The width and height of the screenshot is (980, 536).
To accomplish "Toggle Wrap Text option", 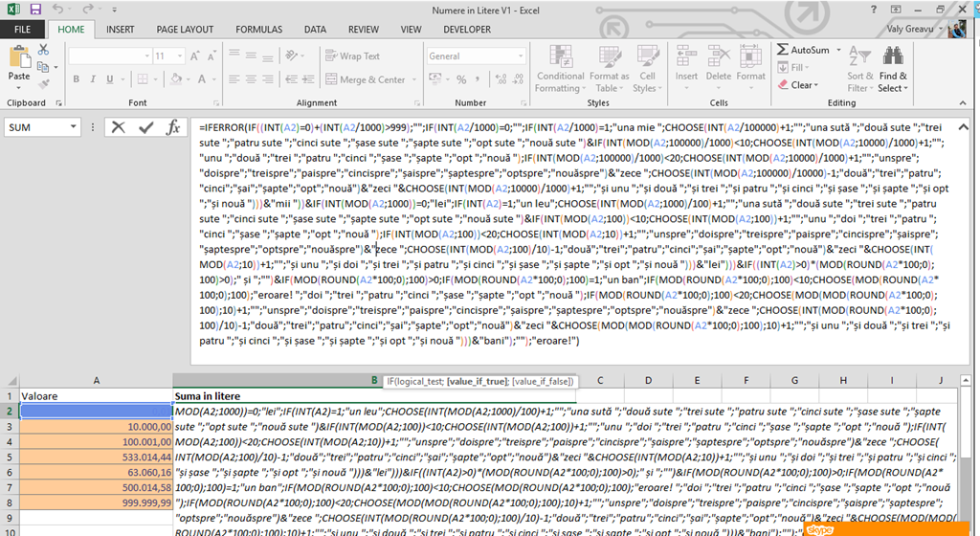I will click(352, 56).
